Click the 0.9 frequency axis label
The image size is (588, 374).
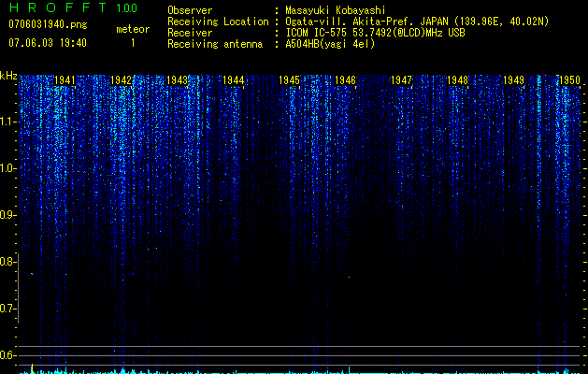[x=8, y=215]
